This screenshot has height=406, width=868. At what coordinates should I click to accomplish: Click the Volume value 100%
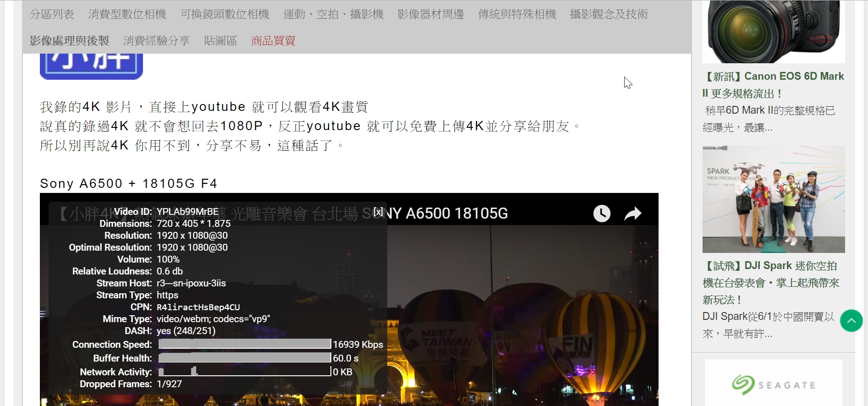point(168,259)
